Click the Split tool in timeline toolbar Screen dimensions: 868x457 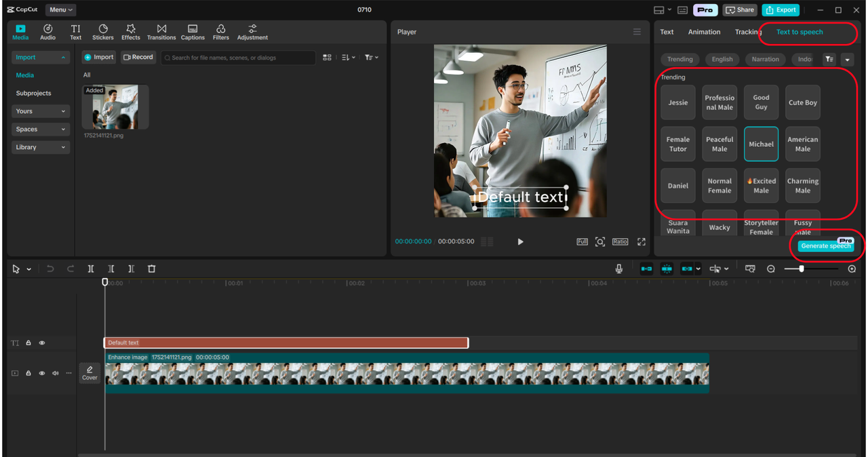(91, 269)
